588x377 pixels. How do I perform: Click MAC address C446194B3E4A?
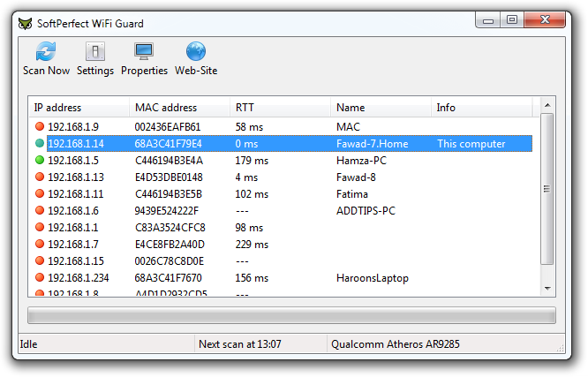point(169,161)
